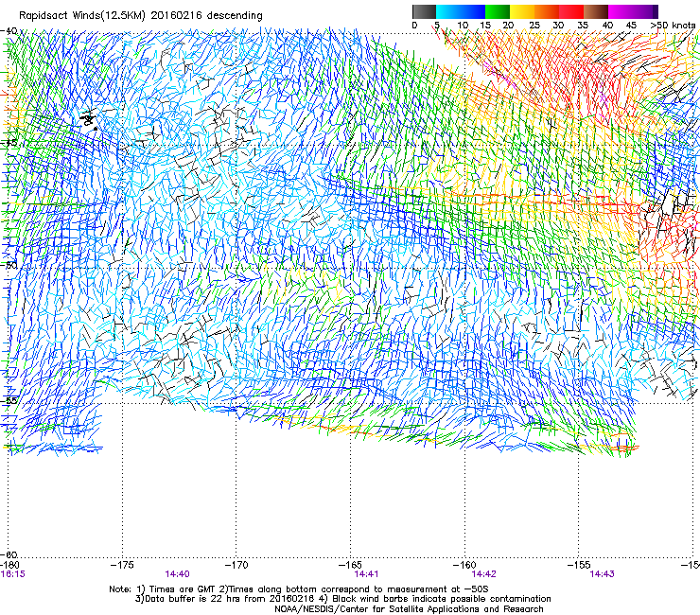Click the '-160' longitude axis label
700x615 pixels.
[464, 566]
